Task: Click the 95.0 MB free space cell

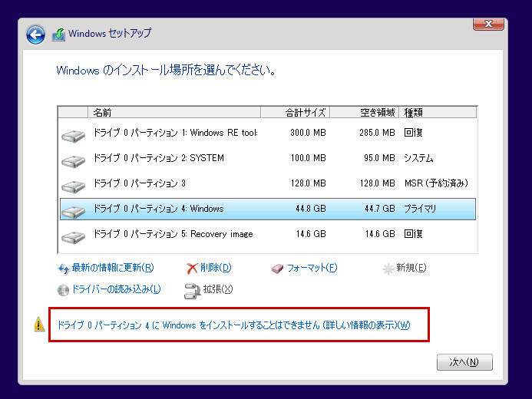Action: 379,158
